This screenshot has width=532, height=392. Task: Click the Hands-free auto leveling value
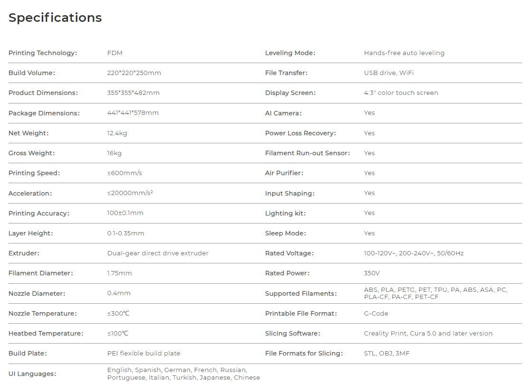(404, 53)
